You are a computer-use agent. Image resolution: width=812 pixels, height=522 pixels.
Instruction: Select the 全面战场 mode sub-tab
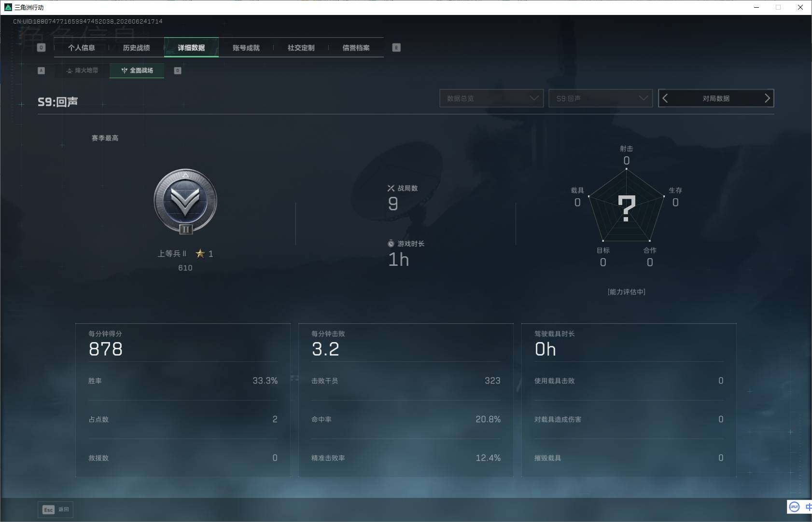(x=137, y=70)
